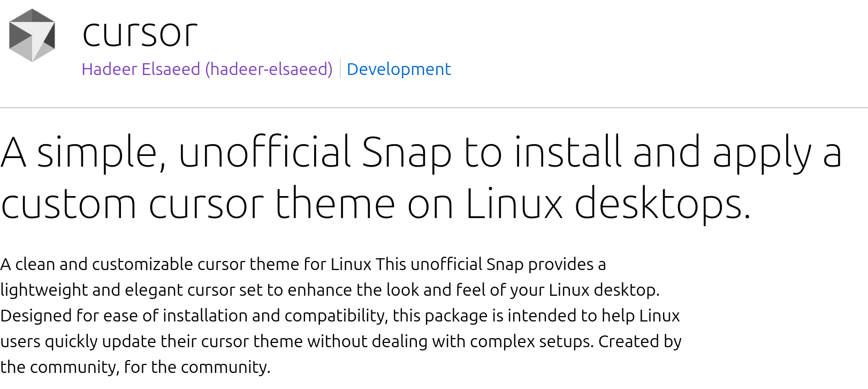Click the 'cursor' snap title
Viewport: 868px width, 389px height.
coord(140,34)
